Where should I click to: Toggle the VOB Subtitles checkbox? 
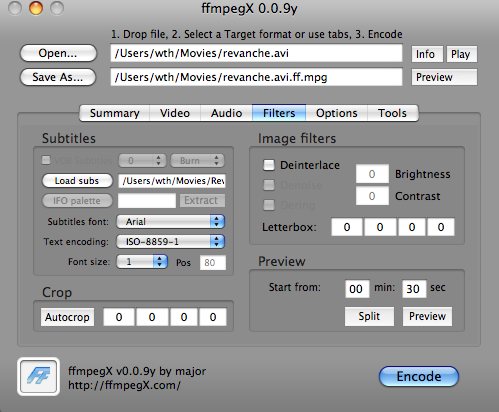pos(46,160)
